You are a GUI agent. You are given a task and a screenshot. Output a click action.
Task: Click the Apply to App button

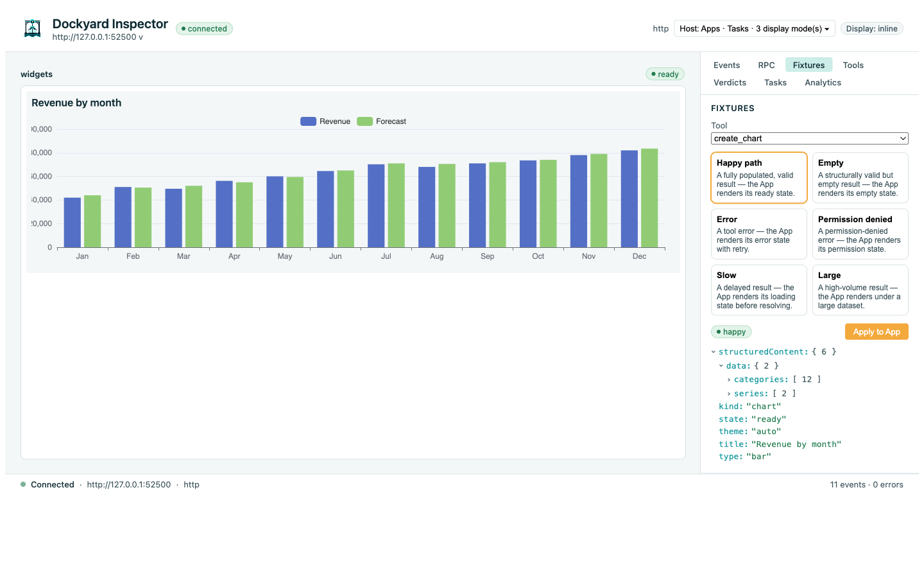877,332
